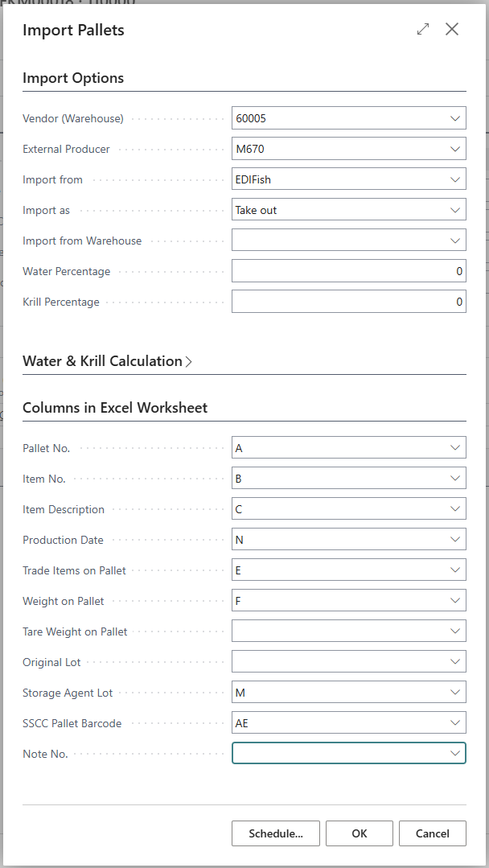Collapse the Columns in Excel Worksheet section
This screenshot has width=489, height=868.
coord(115,408)
